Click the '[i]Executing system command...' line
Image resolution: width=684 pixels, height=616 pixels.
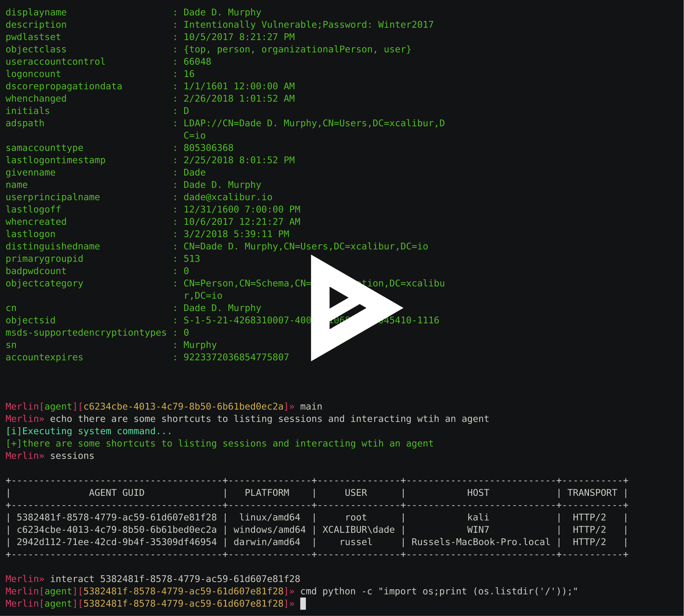[x=89, y=431]
